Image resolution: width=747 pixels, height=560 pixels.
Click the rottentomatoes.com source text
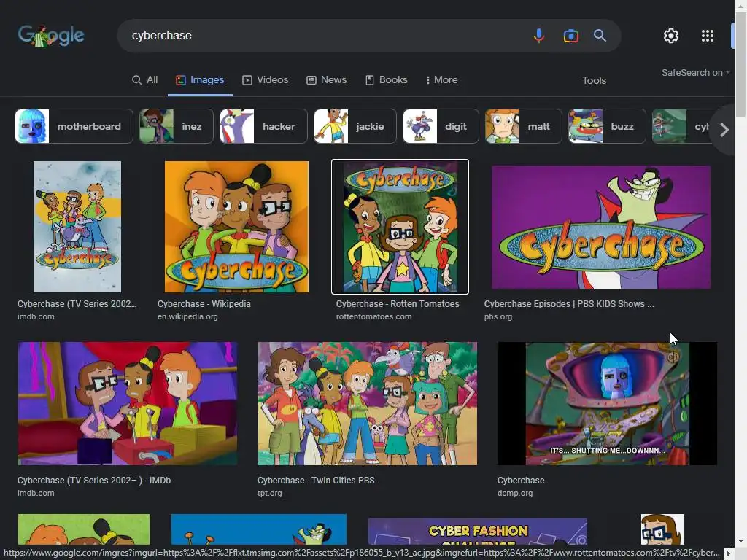tap(373, 316)
